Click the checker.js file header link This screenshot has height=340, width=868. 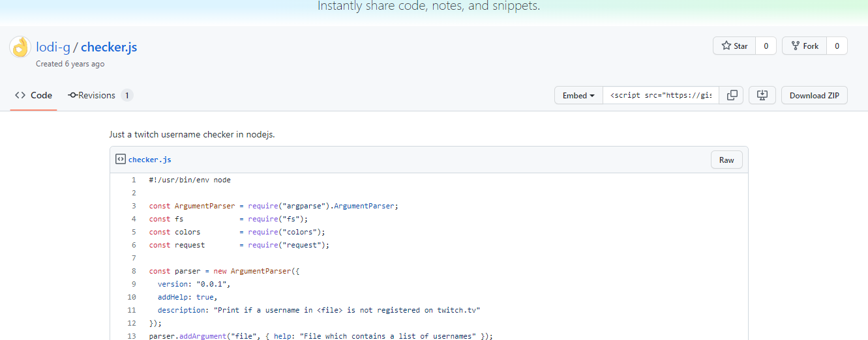click(x=149, y=160)
